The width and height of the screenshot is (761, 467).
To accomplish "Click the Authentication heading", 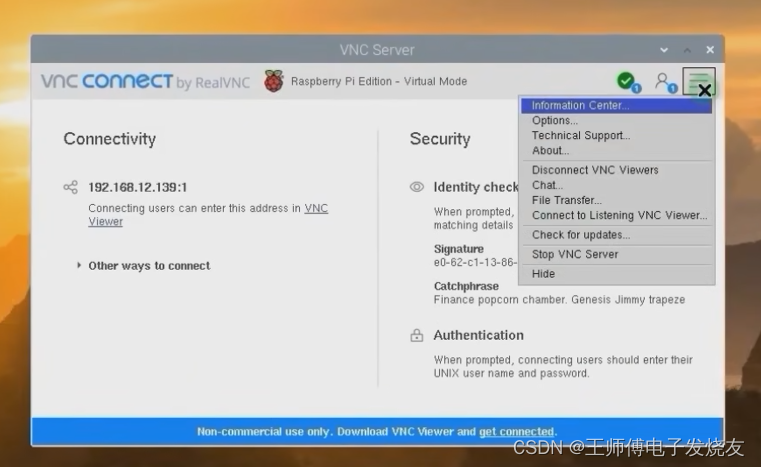I will click(479, 335).
